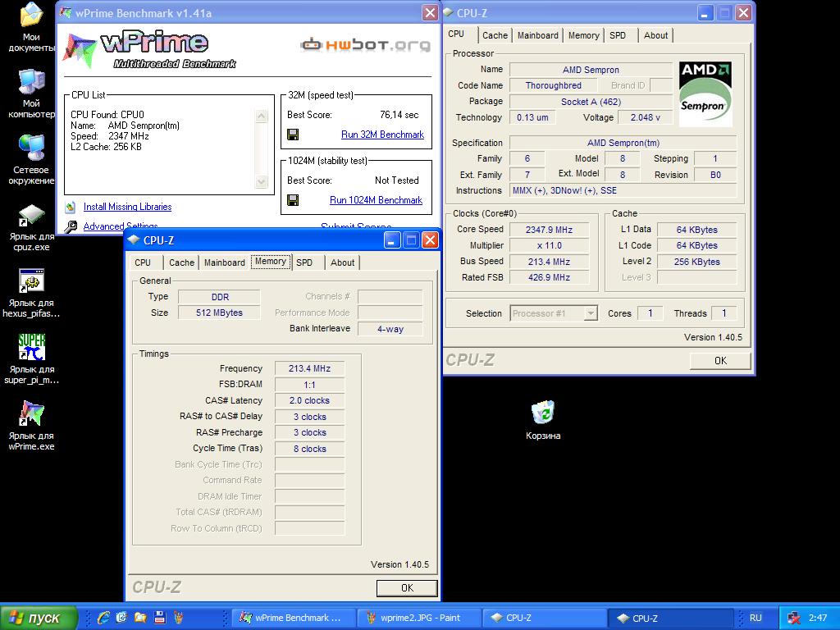Select the Cache tab in the Memory window
The height and width of the screenshot is (630, 840).
point(181,262)
